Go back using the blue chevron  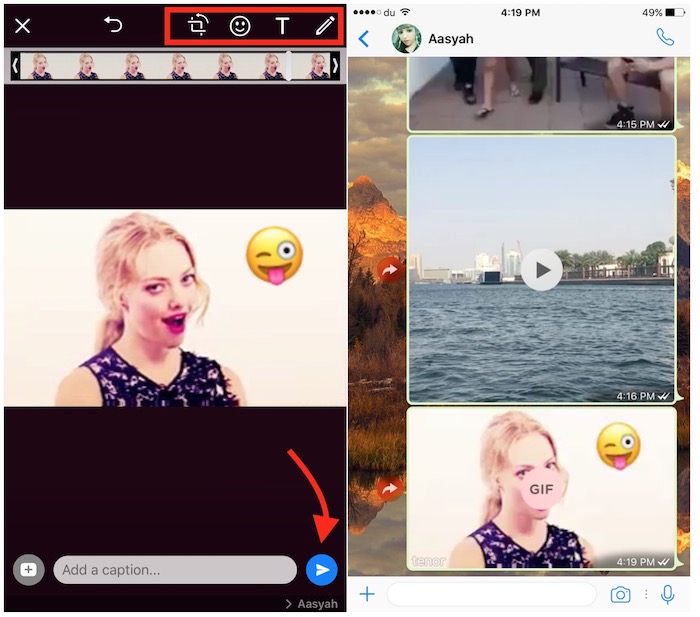[363, 39]
